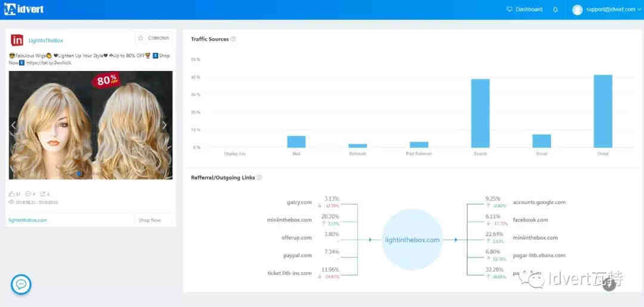Image resolution: width=644 pixels, height=307 pixels.
Task: Select the Social bar in the chart
Action: [541, 141]
